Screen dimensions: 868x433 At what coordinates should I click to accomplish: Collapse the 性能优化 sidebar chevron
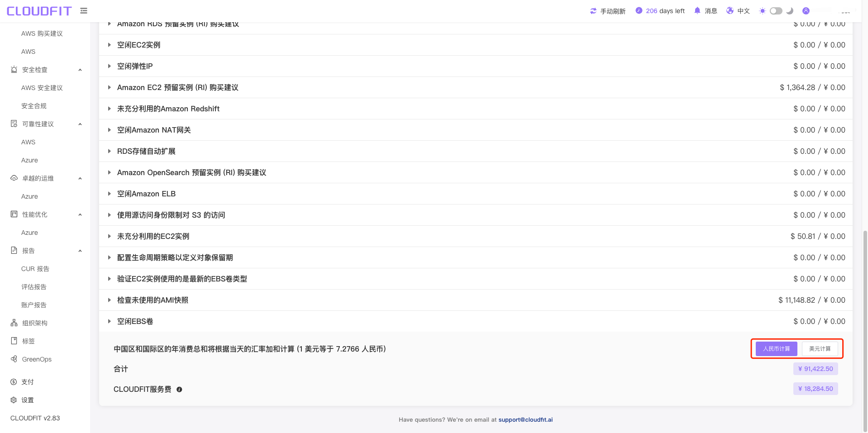coord(80,214)
